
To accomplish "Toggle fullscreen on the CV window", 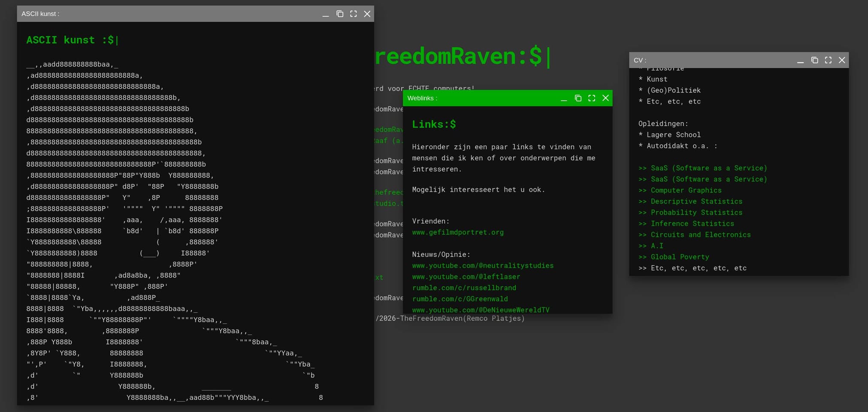I will (x=828, y=60).
